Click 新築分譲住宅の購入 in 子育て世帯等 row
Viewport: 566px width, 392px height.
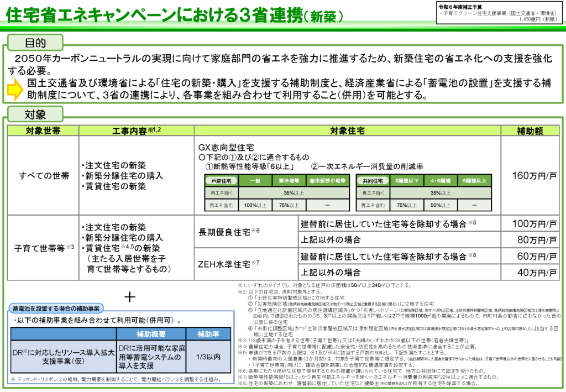[x=122, y=238]
